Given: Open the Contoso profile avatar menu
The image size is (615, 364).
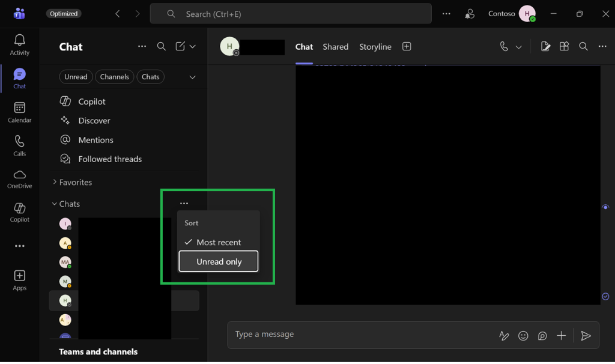Looking at the screenshot, I should 527,14.
